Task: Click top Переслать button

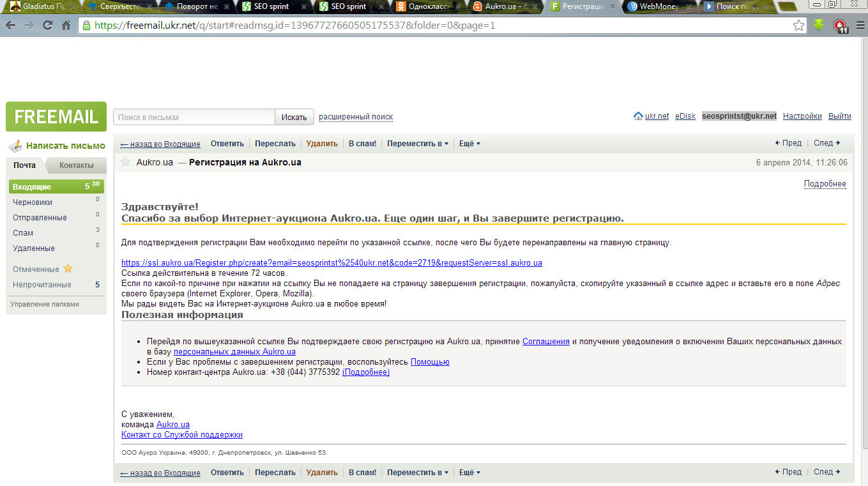Action: (x=275, y=144)
